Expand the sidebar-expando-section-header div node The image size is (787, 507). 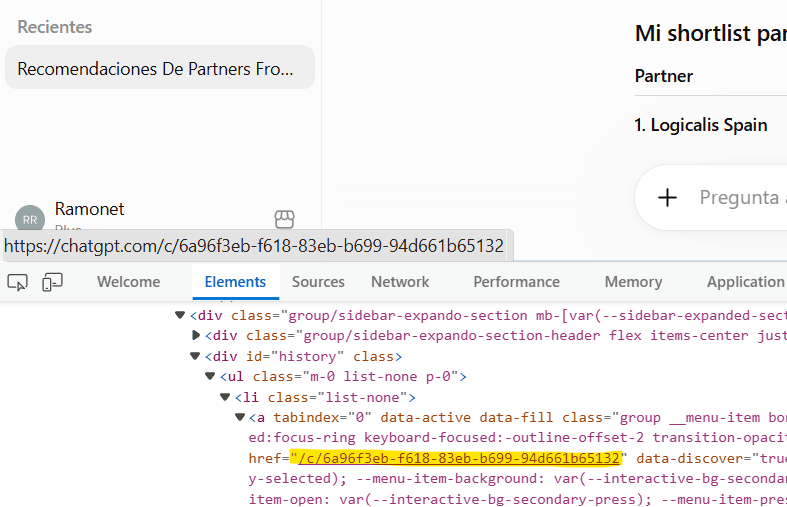pos(196,335)
